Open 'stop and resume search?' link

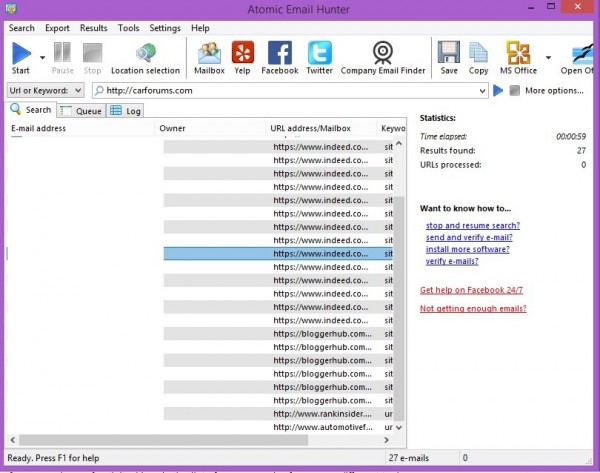click(x=473, y=225)
